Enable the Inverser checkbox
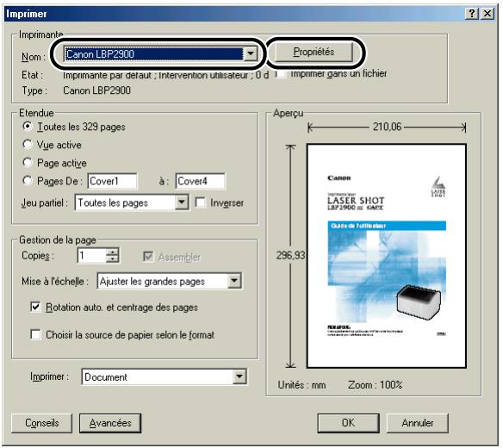Screen dimensions: 503x448 (x=200, y=202)
